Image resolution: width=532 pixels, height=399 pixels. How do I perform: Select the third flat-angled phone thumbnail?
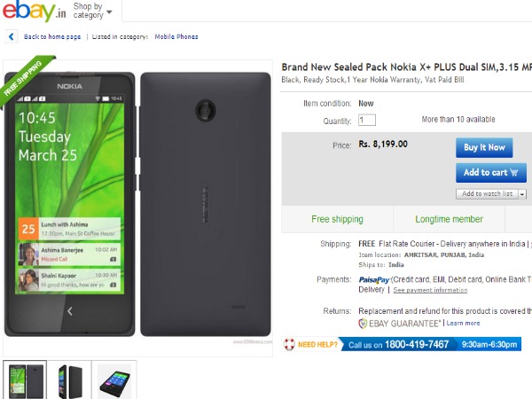(114, 380)
